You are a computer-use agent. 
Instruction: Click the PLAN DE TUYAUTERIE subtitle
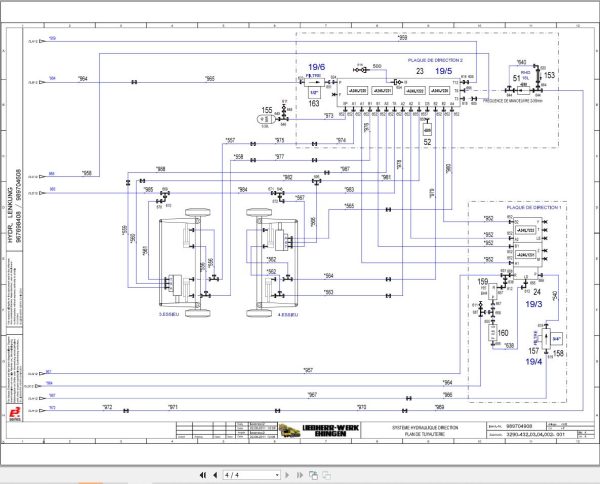coord(425,434)
